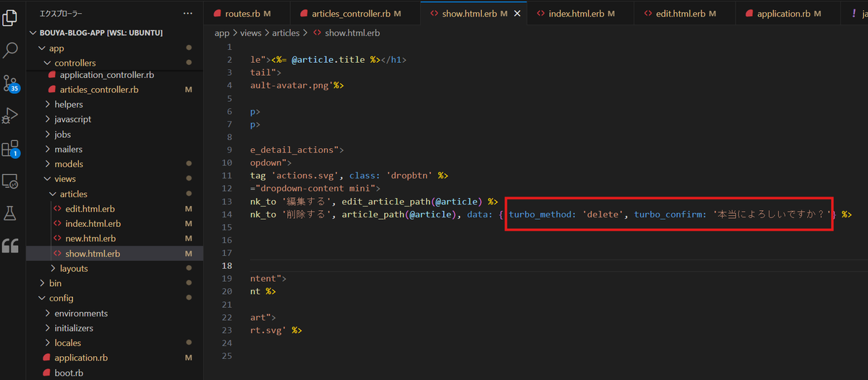Switch to the edit.html.erb tab
Screen dimensions: 868x380
tap(684, 14)
